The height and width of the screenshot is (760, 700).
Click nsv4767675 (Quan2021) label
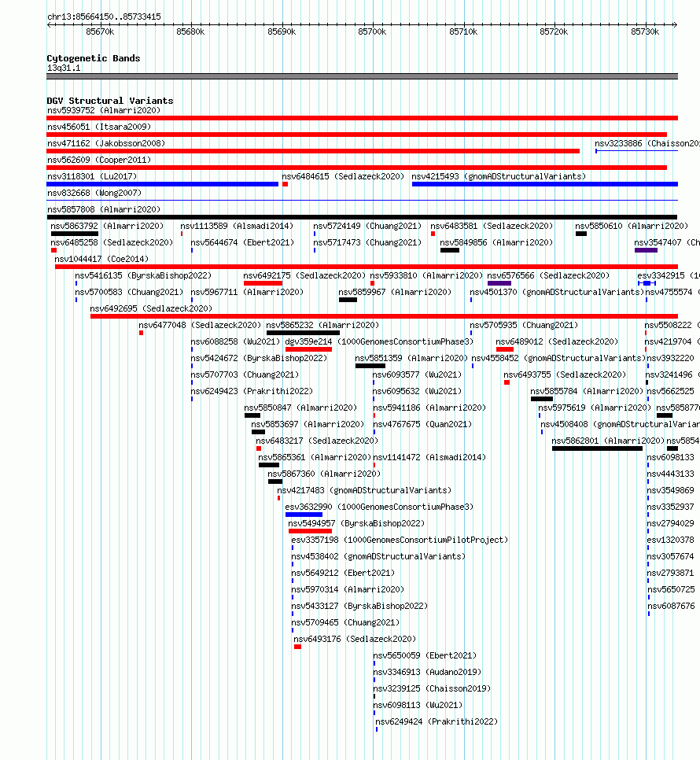pyautogui.click(x=422, y=424)
